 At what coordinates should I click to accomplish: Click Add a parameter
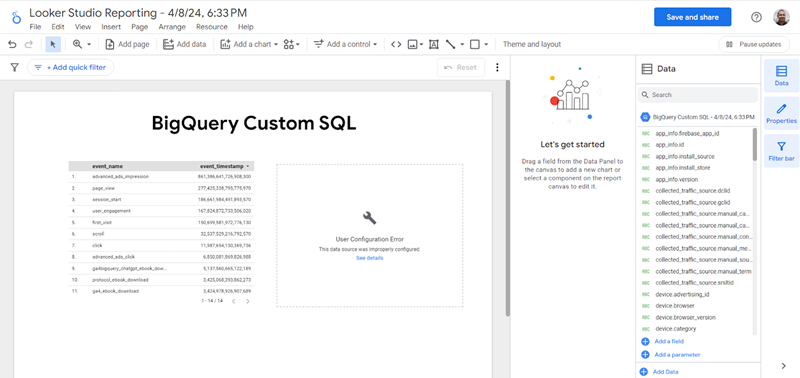(670, 355)
